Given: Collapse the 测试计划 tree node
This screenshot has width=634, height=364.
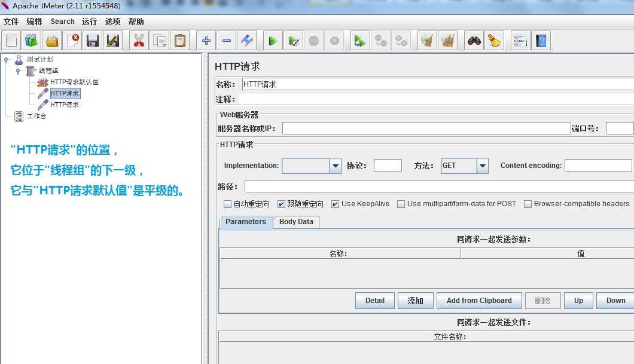Looking at the screenshot, I should (6, 60).
